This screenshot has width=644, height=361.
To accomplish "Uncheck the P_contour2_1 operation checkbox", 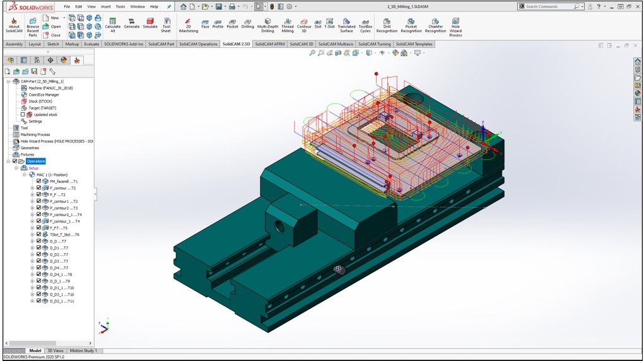I will [x=38, y=214].
